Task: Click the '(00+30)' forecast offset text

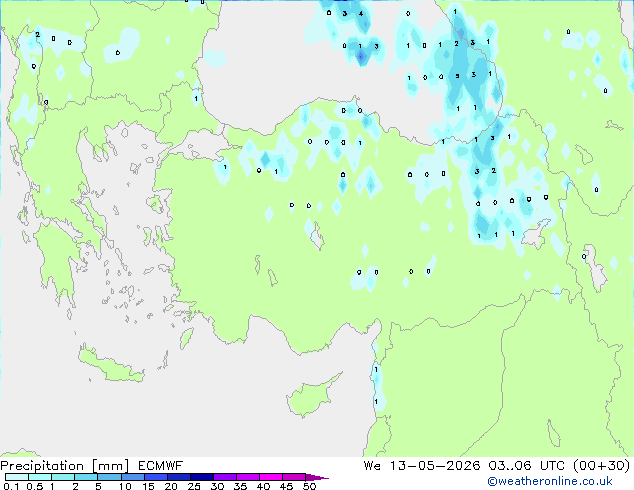Action: pos(602,466)
